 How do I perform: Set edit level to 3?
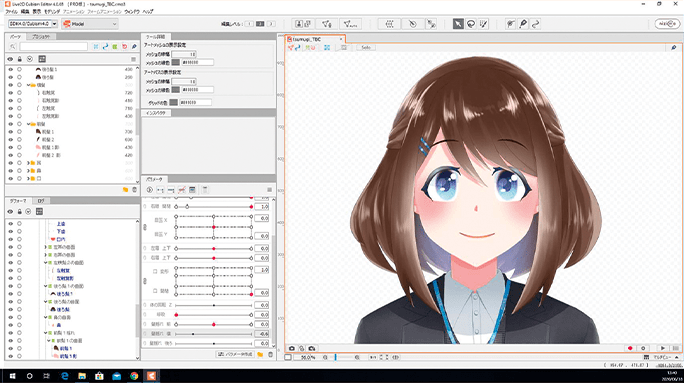click(271, 24)
